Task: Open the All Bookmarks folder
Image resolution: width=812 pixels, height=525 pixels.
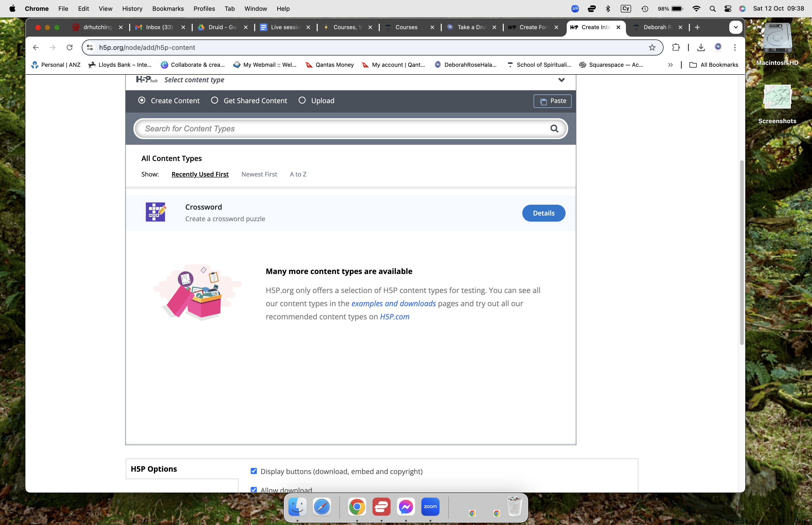Action: coord(714,65)
